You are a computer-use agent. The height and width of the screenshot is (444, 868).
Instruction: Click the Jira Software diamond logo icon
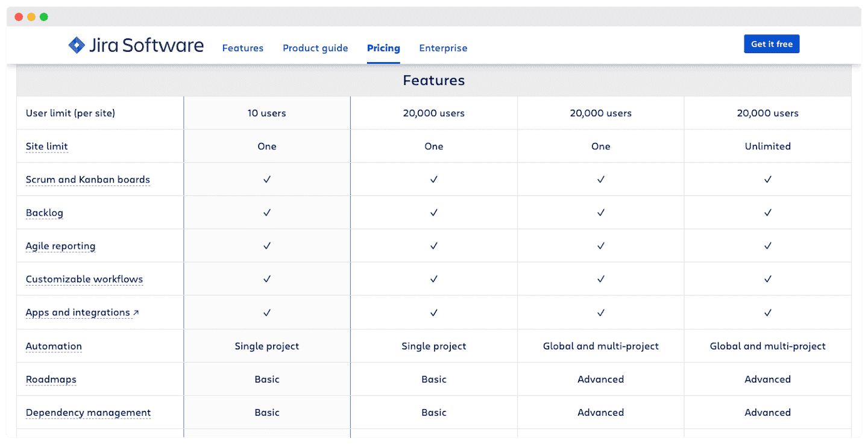click(x=77, y=45)
